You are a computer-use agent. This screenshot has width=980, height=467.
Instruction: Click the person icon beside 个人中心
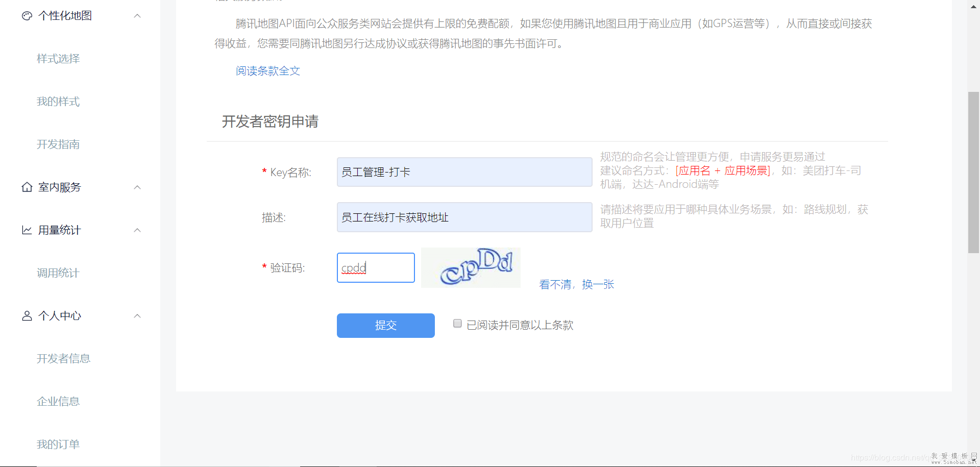tap(27, 316)
